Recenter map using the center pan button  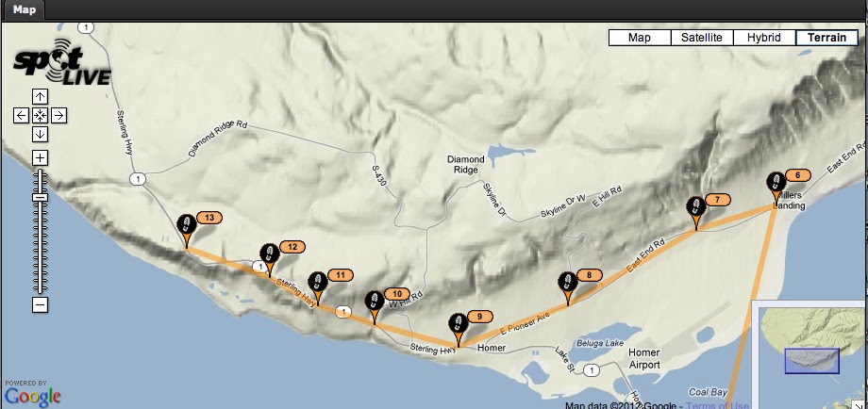40,116
